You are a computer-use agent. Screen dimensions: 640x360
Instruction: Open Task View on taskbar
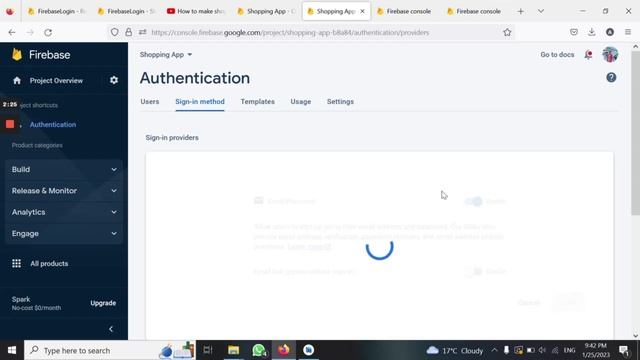tap(208, 350)
